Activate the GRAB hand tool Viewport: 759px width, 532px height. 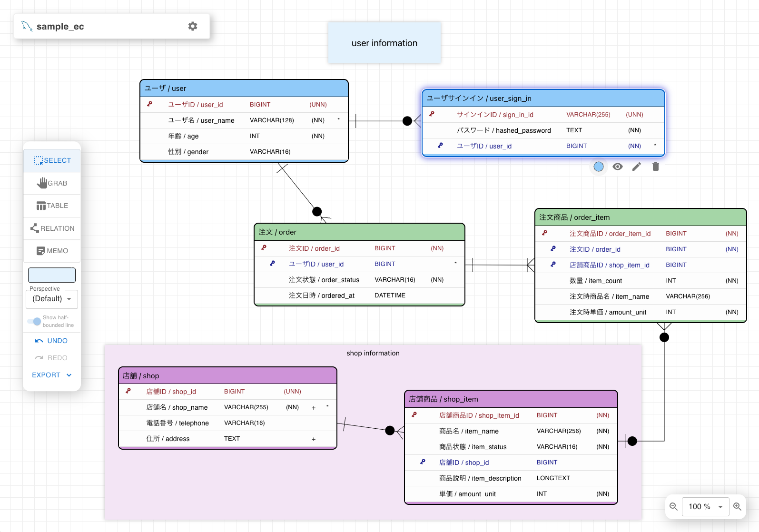[x=52, y=183]
